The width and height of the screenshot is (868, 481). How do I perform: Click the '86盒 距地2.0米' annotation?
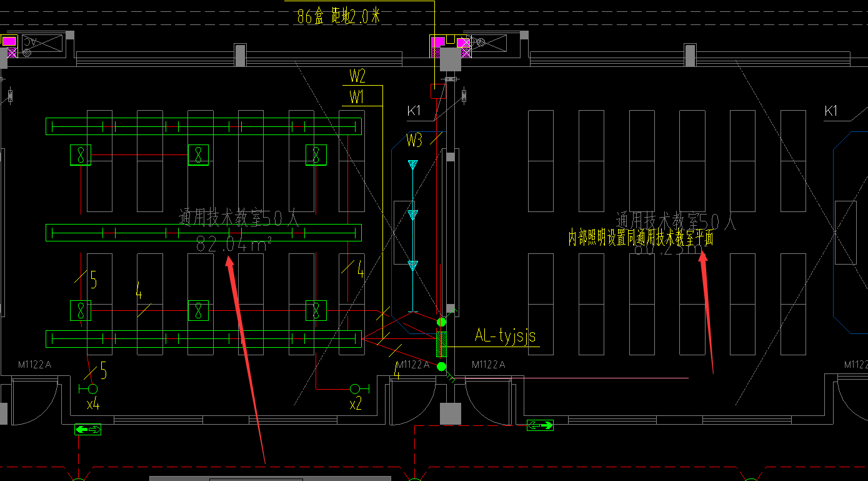click(x=338, y=17)
